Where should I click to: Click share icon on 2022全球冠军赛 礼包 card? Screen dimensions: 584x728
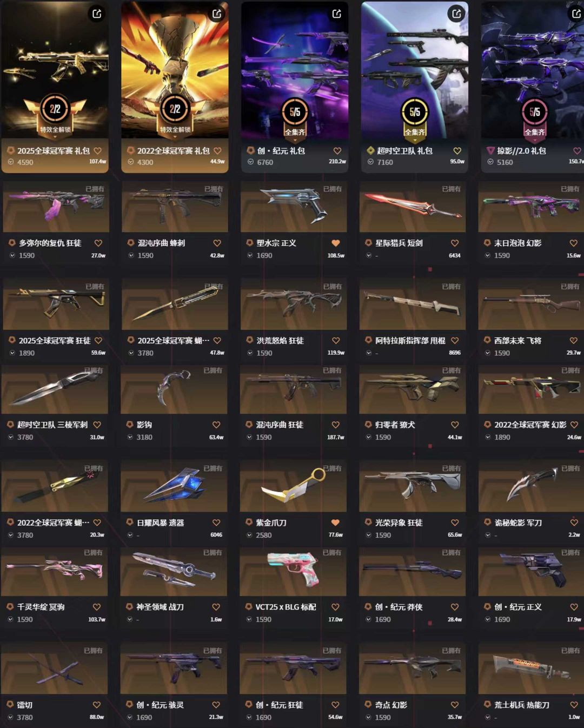click(217, 14)
